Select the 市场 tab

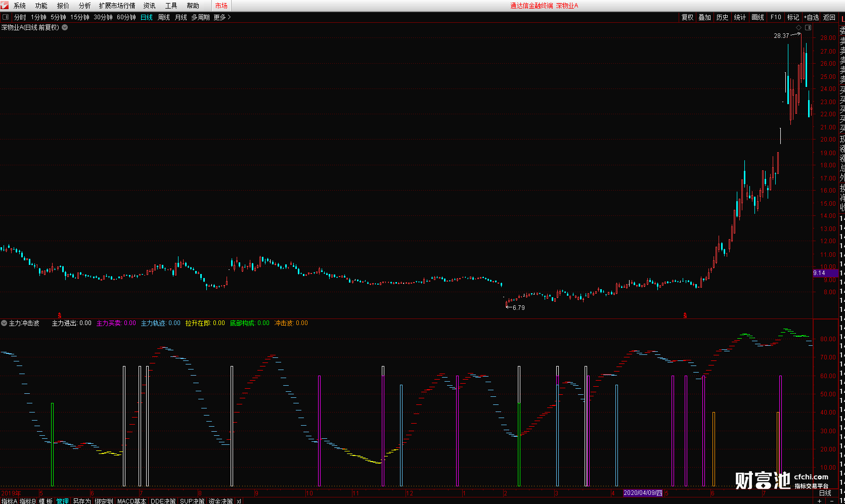coord(221,6)
